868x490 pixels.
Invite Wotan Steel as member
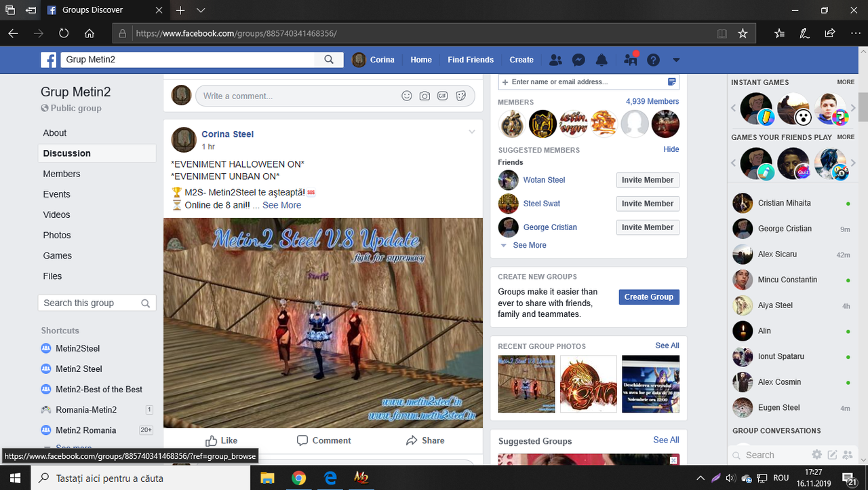[648, 180]
